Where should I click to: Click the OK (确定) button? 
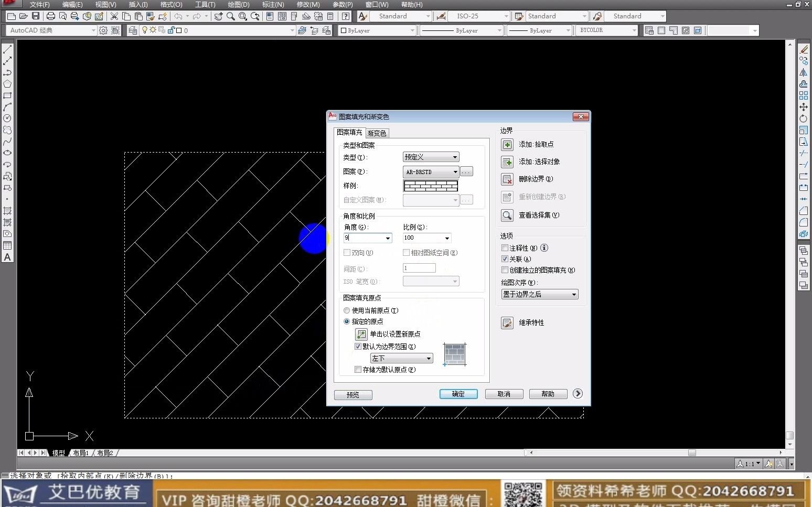[458, 394]
